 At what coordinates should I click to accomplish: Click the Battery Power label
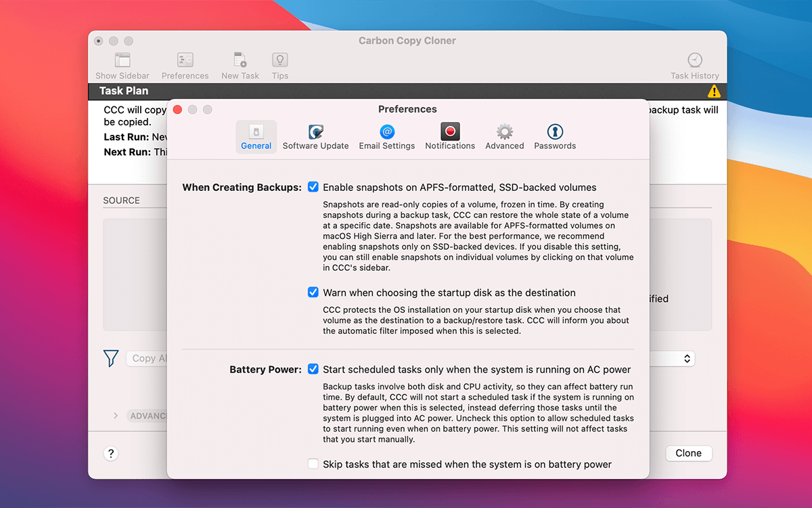click(265, 370)
